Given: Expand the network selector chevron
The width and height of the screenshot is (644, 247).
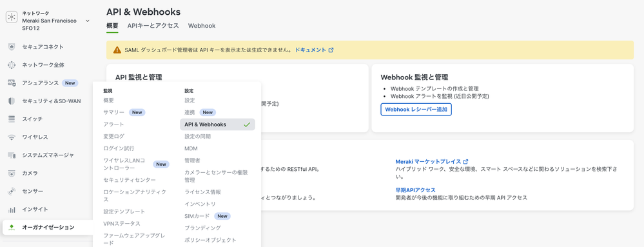Looking at the screenshot, I should pos(88,21).
